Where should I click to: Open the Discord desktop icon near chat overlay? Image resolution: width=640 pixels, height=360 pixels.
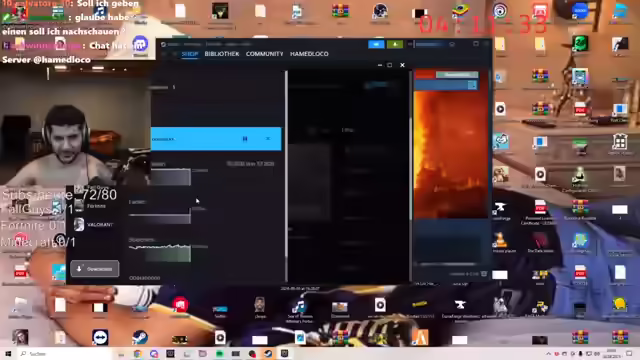point(140,44)
